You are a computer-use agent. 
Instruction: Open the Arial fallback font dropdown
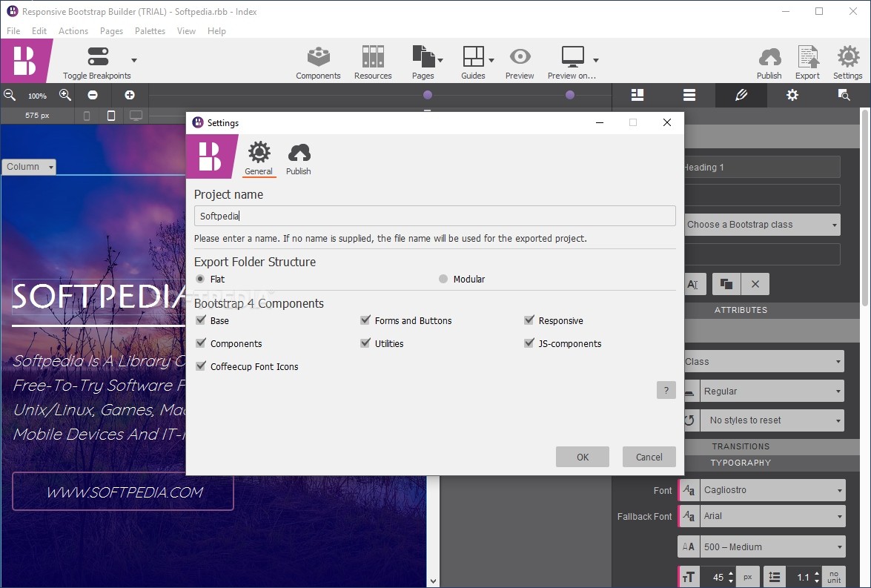pos(772,516)
